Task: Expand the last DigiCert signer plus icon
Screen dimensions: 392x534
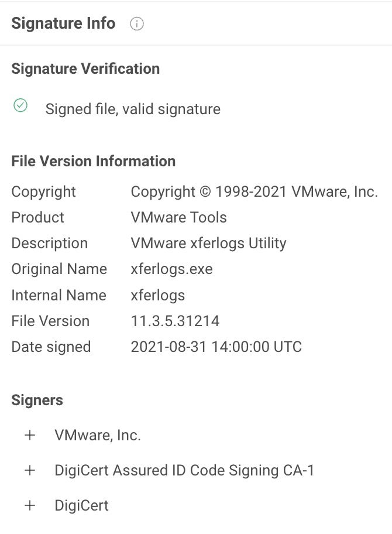Action: 30,505
